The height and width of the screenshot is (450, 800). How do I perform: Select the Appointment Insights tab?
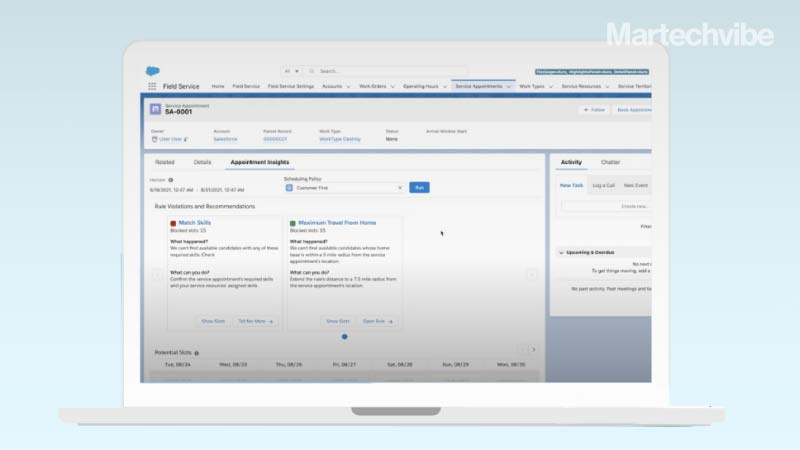pos(260,162)
